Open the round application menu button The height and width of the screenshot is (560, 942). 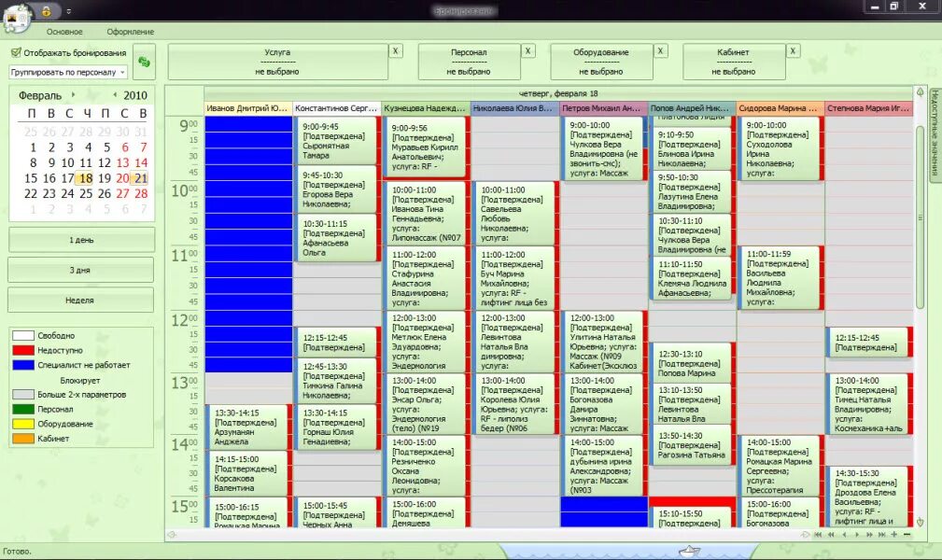click(x=17, y=19)
